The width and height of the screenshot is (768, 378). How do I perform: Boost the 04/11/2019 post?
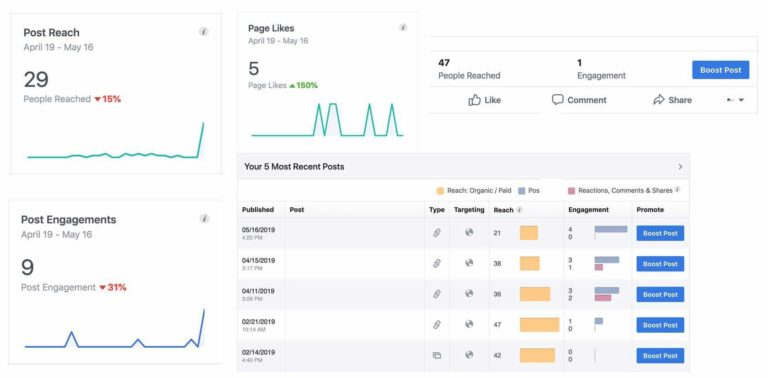click(x=660, y=294)
